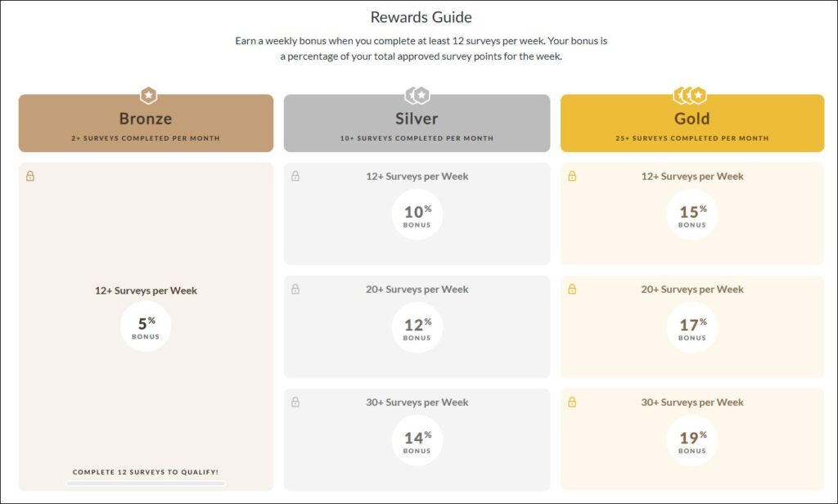Click the lock icon on Gold 20+ Surveys card
838x504 pixels.
pyautogui.click(x=572, y=289)
